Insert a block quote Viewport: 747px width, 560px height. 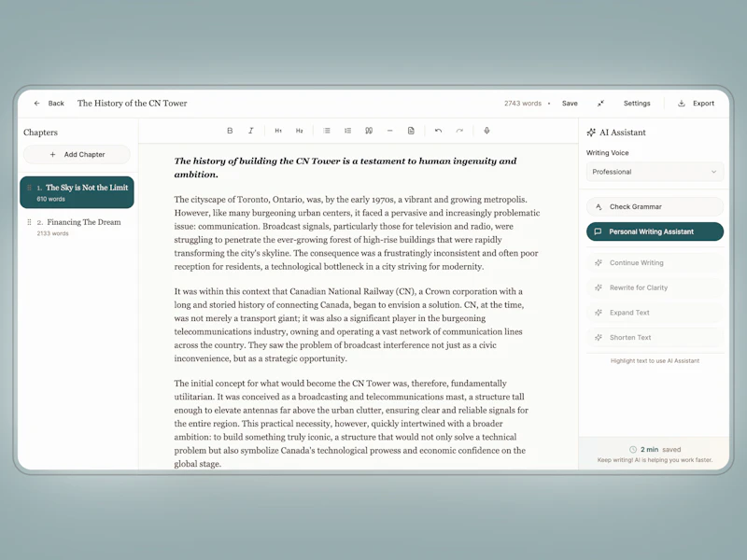pos(369,131)
